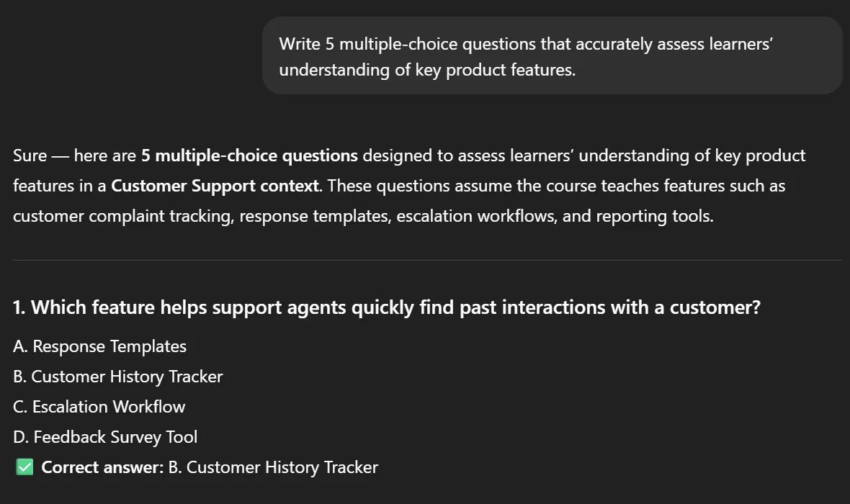Click the green checkmark icon
Viewport: 850px width, 504px height.
pyautogui.click(x=24, y=467)
